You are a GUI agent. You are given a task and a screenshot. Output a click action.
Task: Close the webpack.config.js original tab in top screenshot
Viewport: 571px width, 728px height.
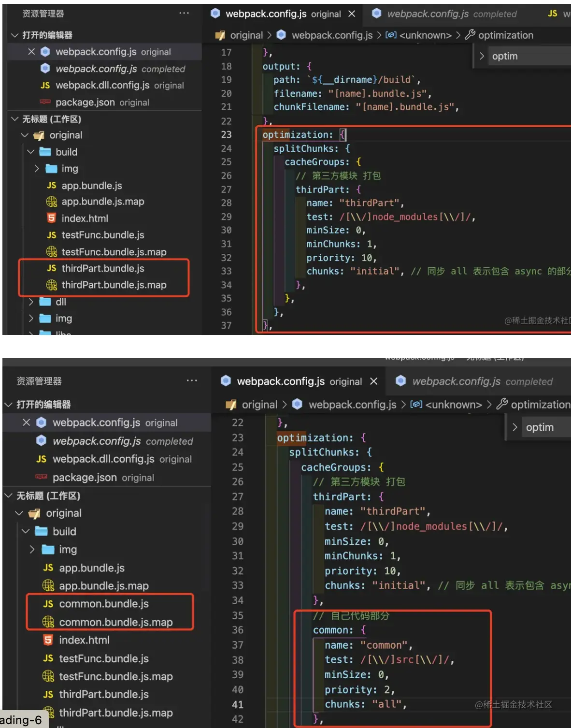pyautogui.click(x=352, y=14)
